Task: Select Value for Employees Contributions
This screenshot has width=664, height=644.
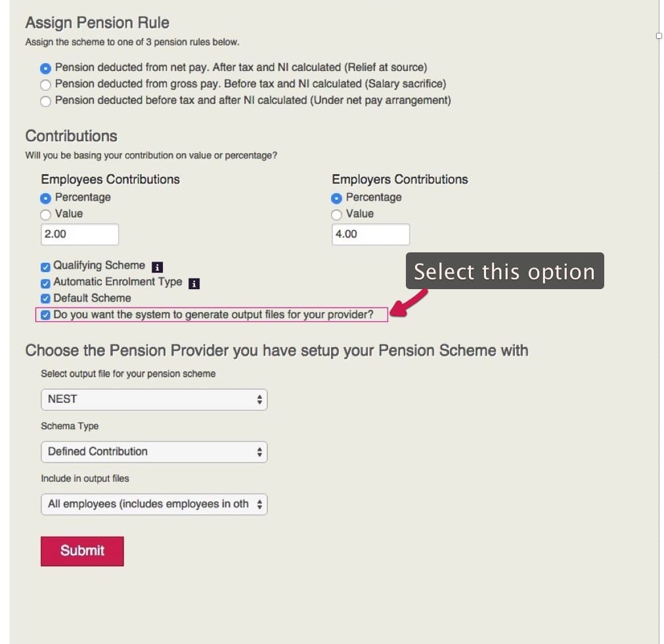Action: point(45,215)
